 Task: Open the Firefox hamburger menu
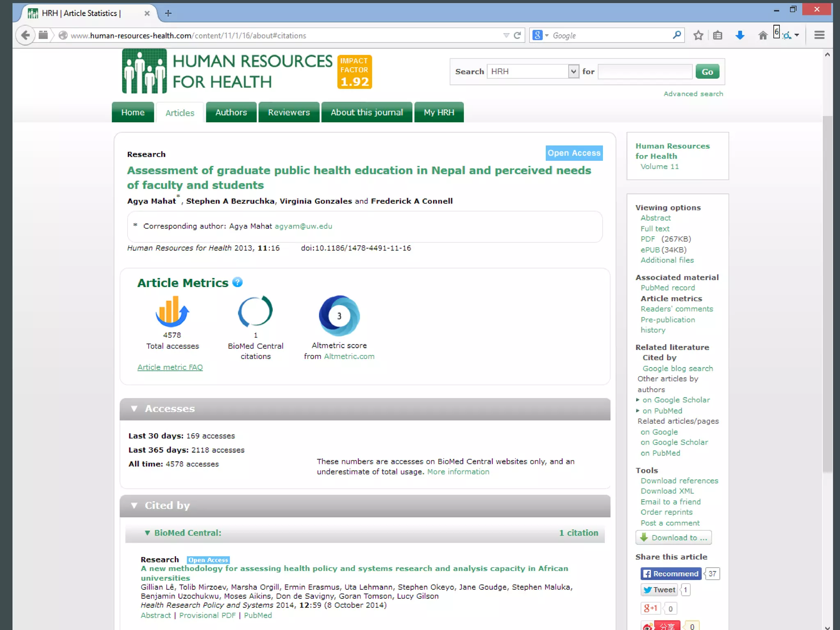(819, 35)
